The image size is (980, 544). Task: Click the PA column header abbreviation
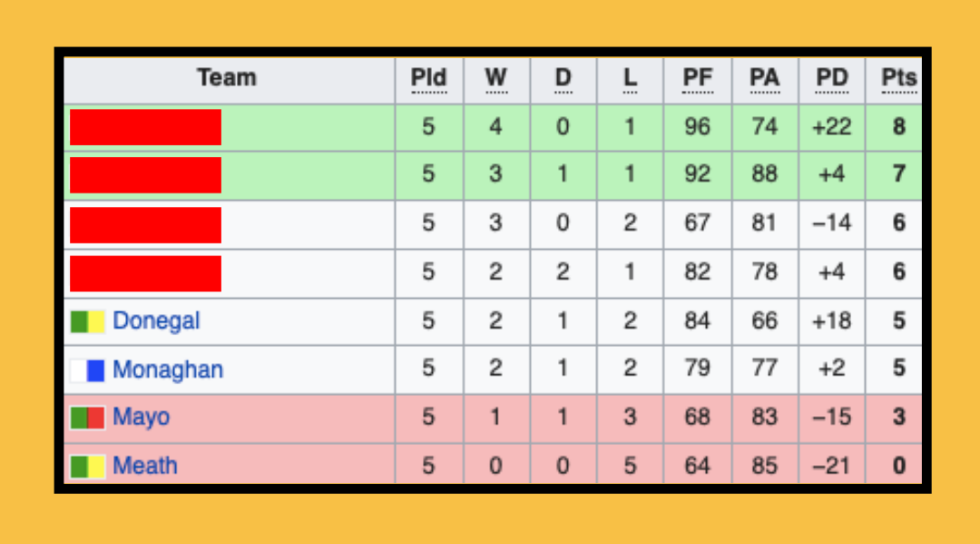coord(764,78)
